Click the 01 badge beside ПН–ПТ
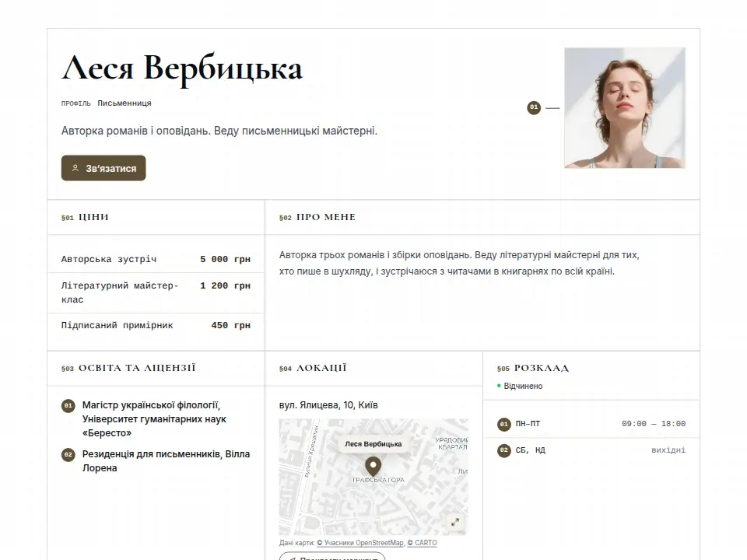 (x=504, y=424)
